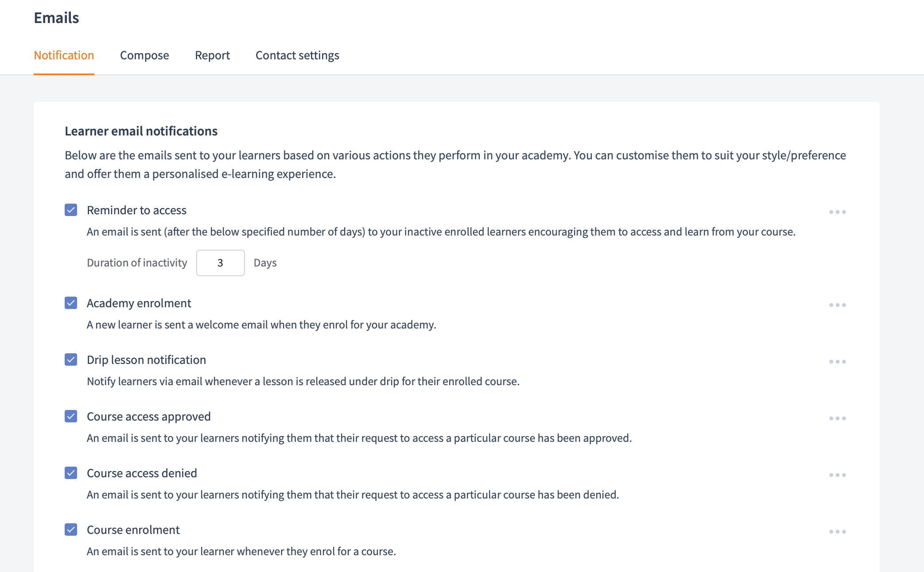Select the Notification tab

pos(64,55)
